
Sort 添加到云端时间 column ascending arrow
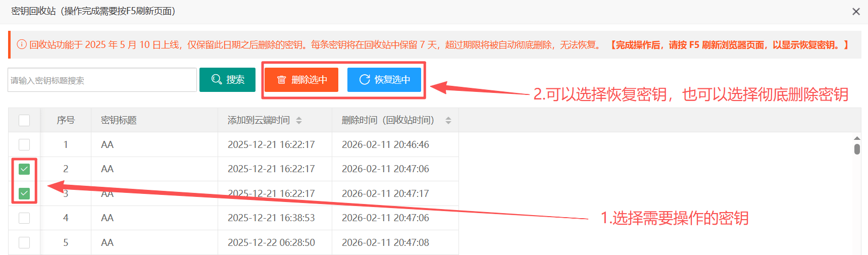pos(299,118)
